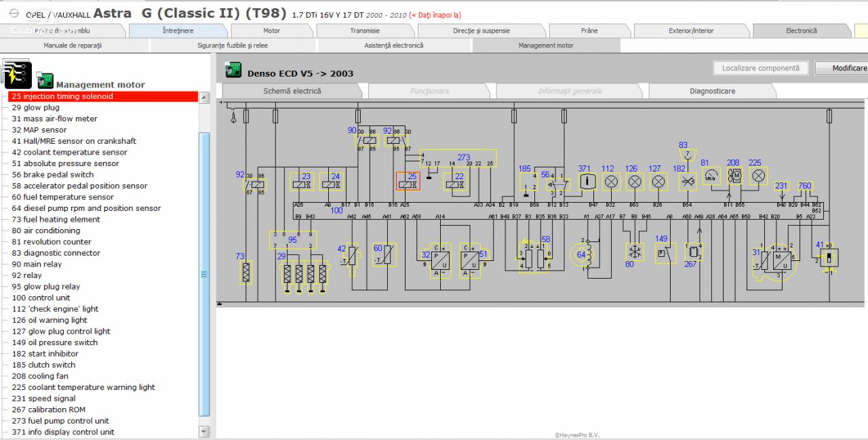Select glow plug relay box 95
The width and height of the screenshot is (868, 440).
293,240
